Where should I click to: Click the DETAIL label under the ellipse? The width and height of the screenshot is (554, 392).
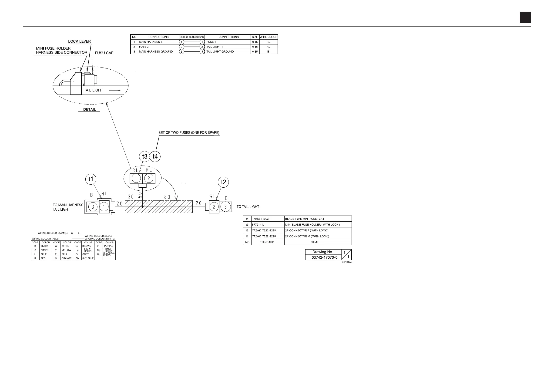click(x=90, y=109)
